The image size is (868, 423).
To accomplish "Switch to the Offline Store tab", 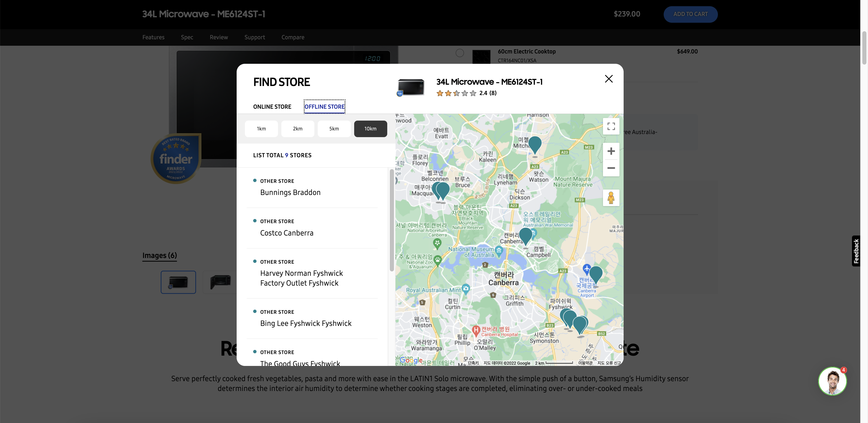I will click(324, 107).
